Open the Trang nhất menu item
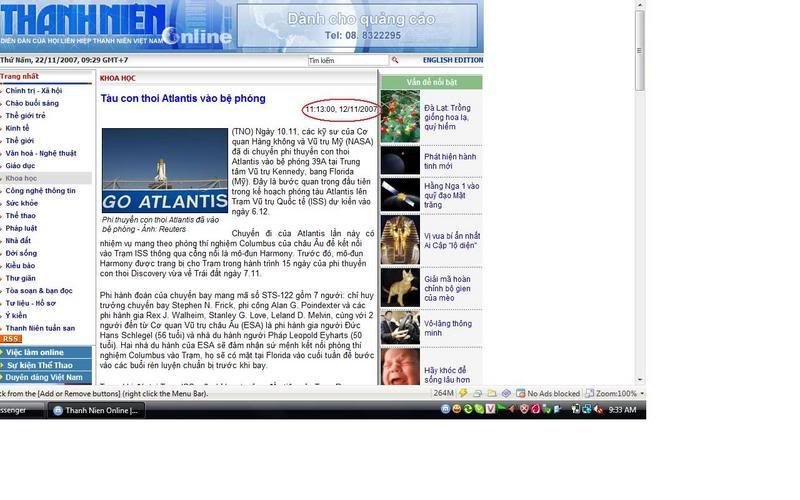Viewport: 800px width, 500px height. coord(19,77)
